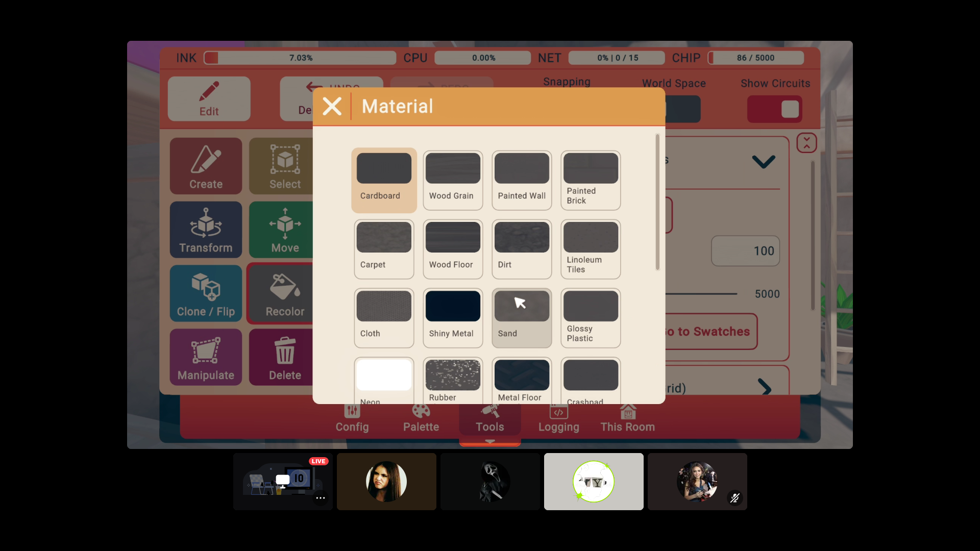Viewport: 980px width, 551px height.
Task: Select the Manipulate tool
Action: (206, 357)
